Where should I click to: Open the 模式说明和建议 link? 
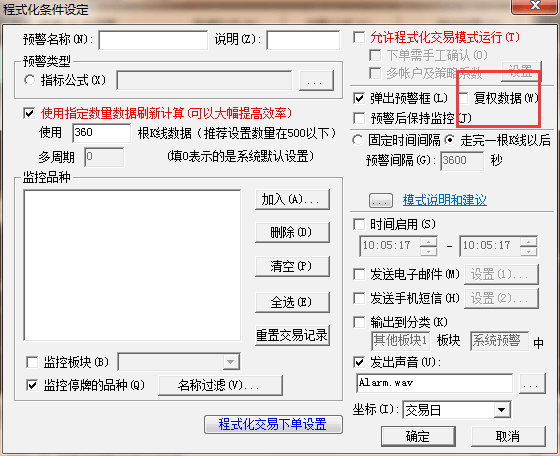445,200
